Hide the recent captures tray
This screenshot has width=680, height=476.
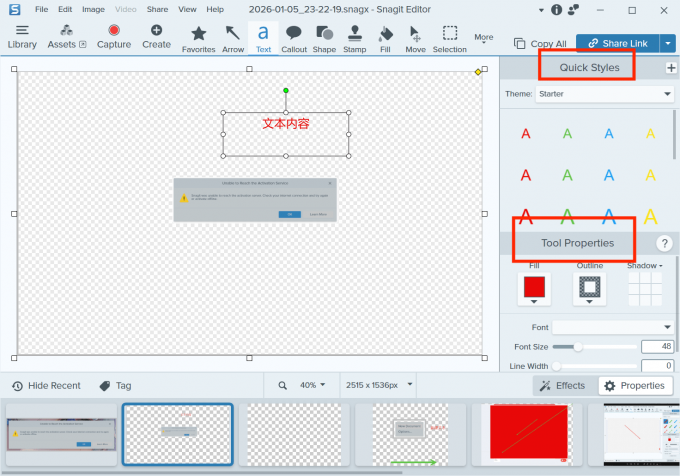46,385
